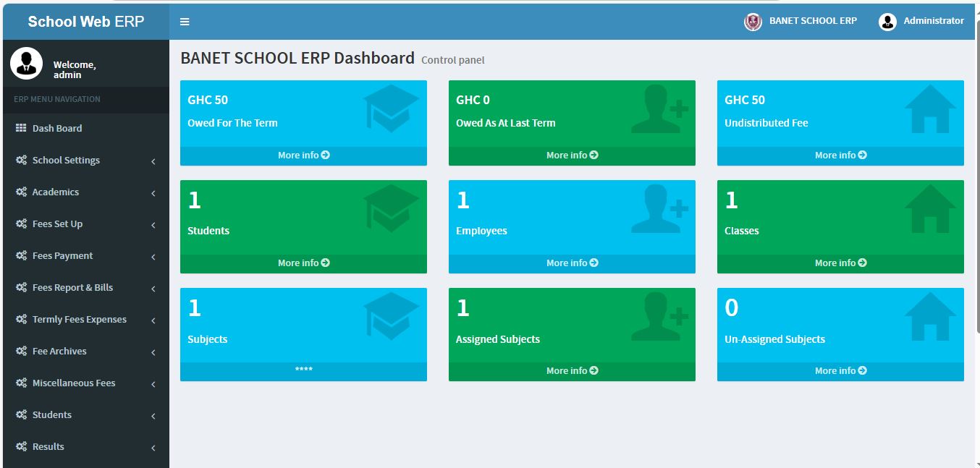Screen dimensions: 980x468
Task: Click More info under Assigned Subjects
Action: (x=572, y=371)
